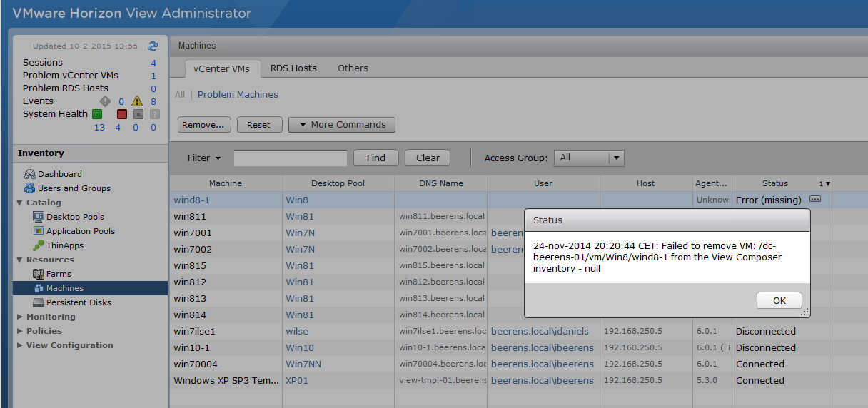Open the wilse desktop pool link
This screenshot has width=868, height=408.
pyautogui.click(x=298, y=331)
